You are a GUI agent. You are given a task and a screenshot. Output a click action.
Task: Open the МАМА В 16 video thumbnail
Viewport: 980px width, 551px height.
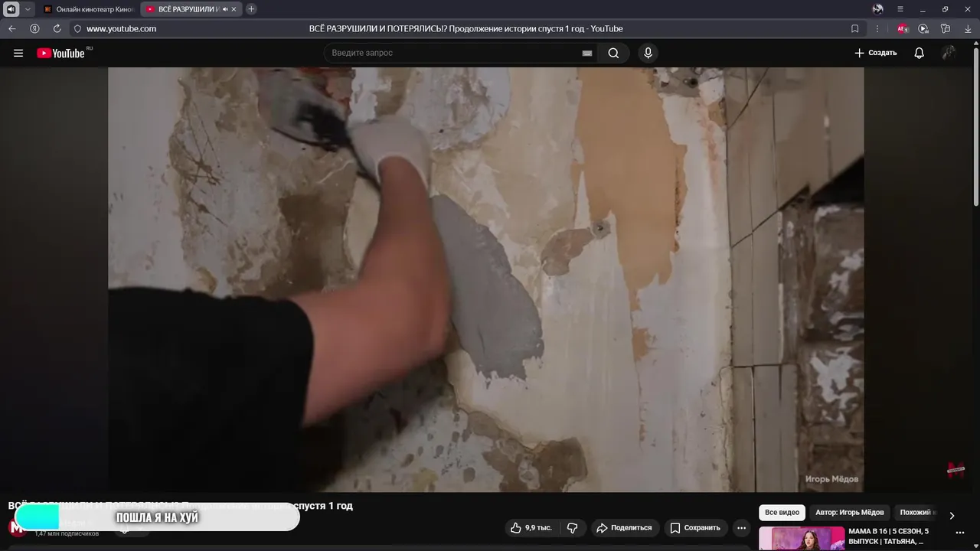tap(802, 539)
